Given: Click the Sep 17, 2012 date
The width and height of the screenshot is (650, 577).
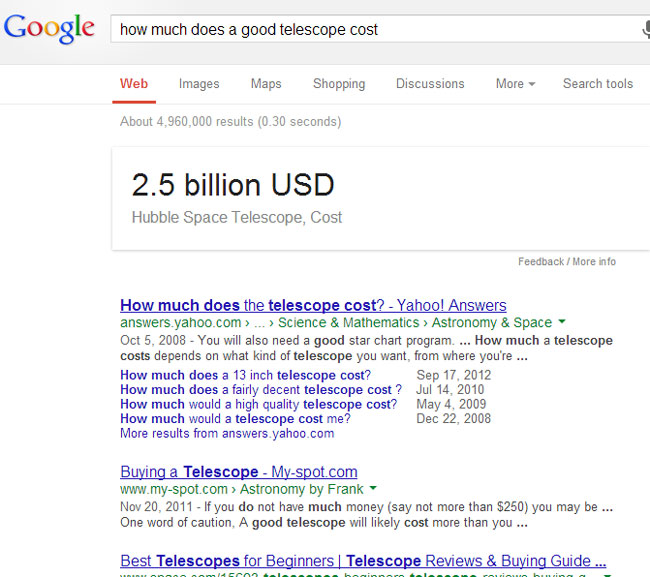Looking at the screenshot, I should point(454,375).
